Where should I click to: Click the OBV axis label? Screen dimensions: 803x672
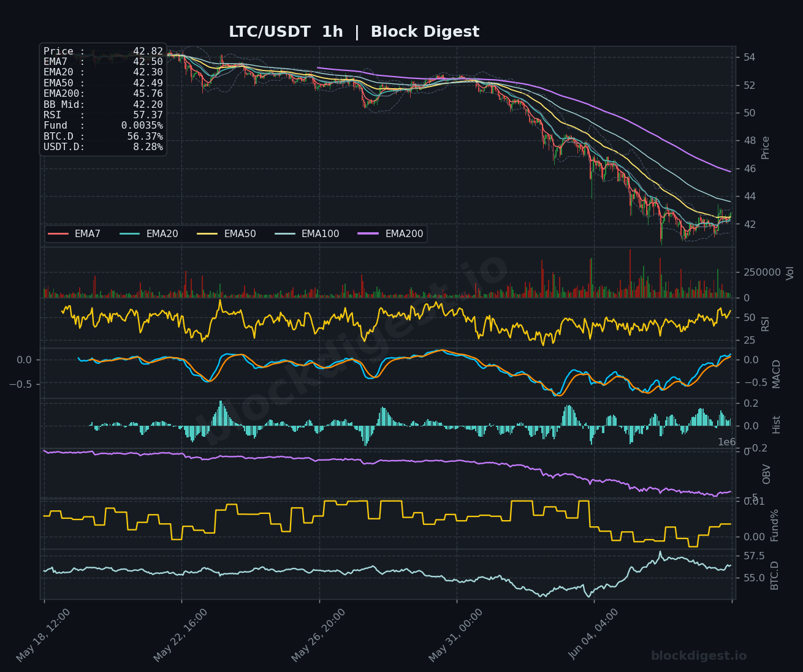click(767, 474)
